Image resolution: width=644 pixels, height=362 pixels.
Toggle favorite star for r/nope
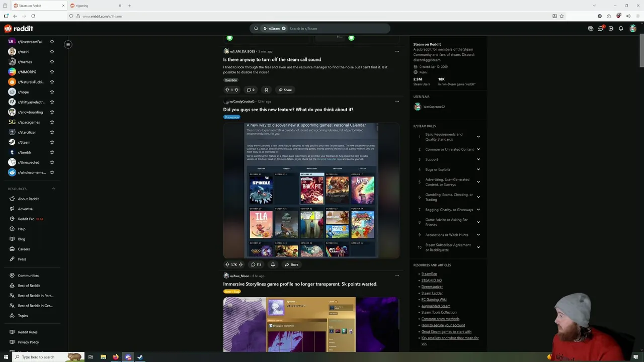pyautogui.click(x=52, y=92)
